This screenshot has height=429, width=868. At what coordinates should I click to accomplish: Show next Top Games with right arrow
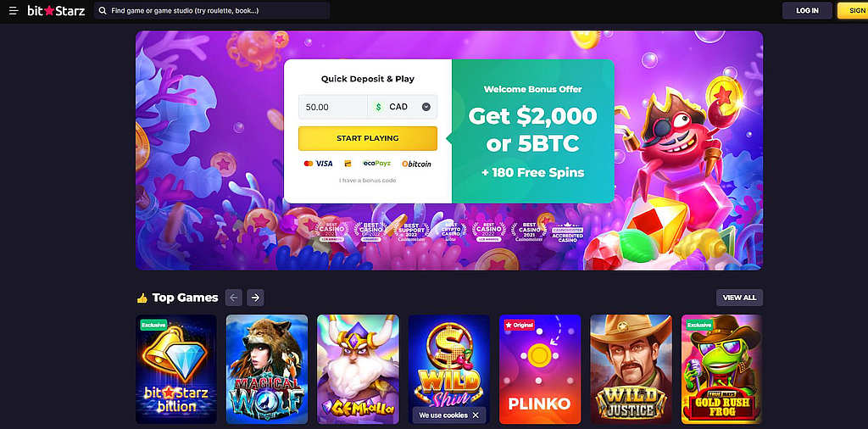(x=255, y=298)
